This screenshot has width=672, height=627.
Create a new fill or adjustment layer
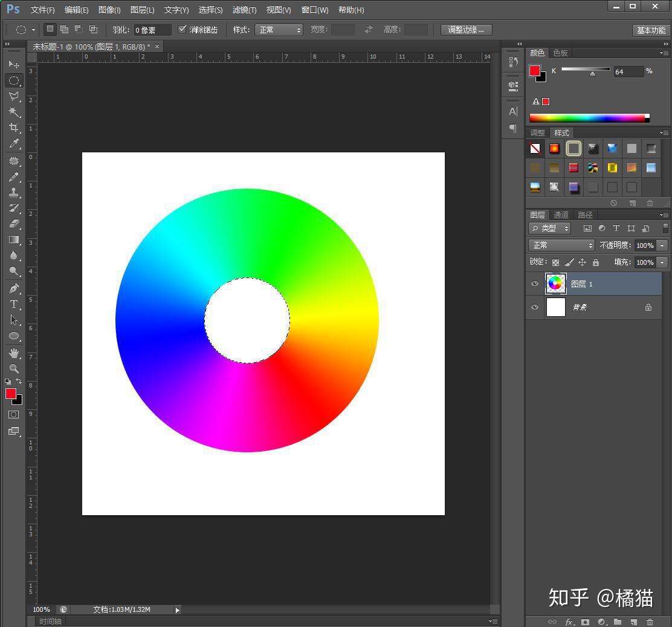click(x=600, y=622)
